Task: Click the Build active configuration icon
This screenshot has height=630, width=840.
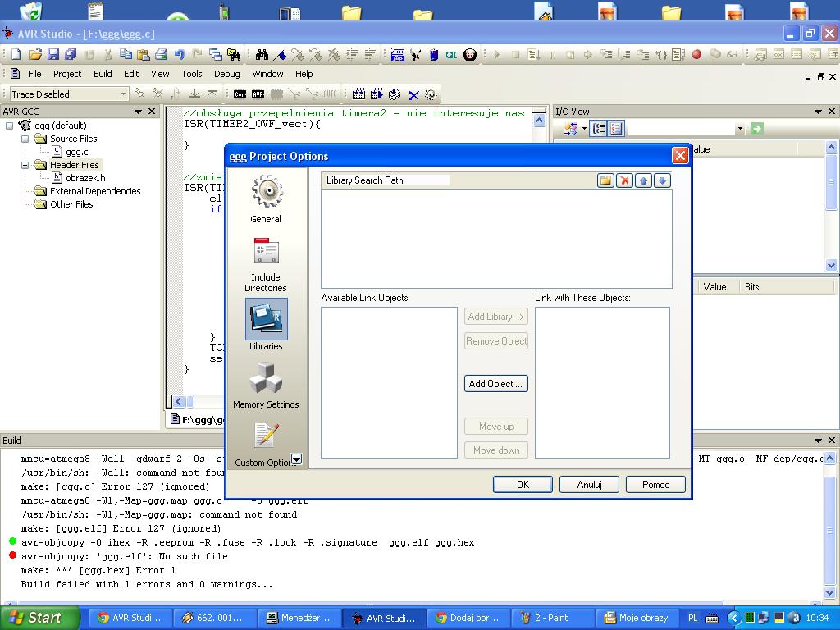Action: (358, 94)
